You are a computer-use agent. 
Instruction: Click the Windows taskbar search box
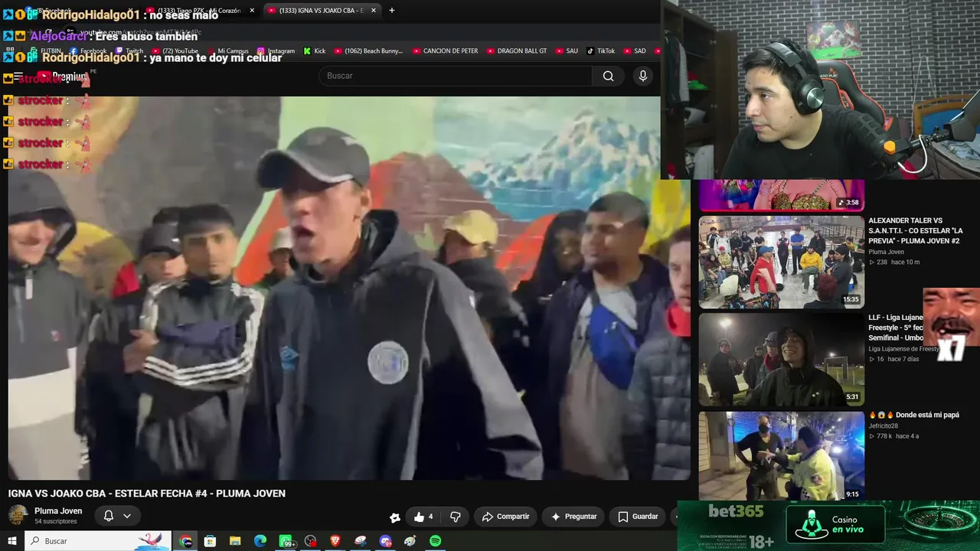click(98, 541)
